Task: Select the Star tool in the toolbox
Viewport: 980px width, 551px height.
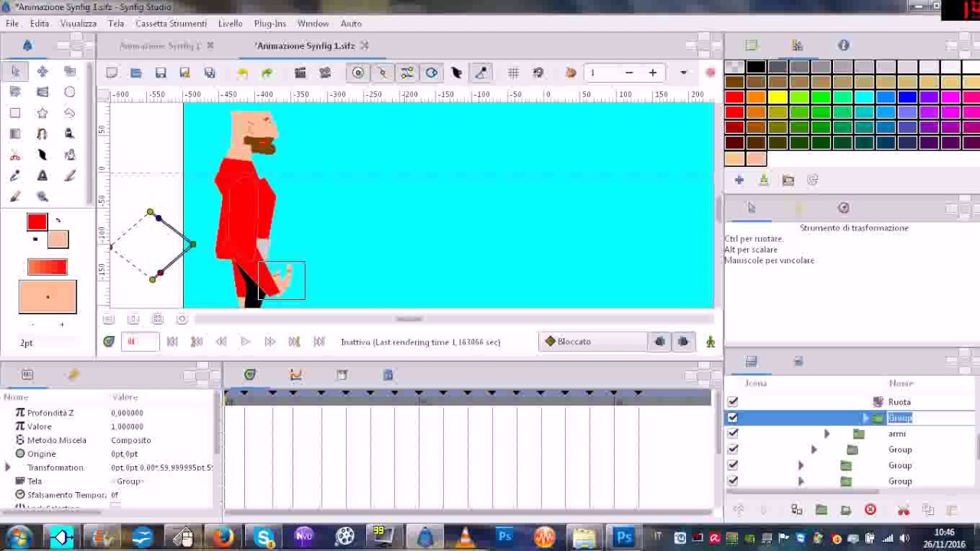Action: [42, 113]
